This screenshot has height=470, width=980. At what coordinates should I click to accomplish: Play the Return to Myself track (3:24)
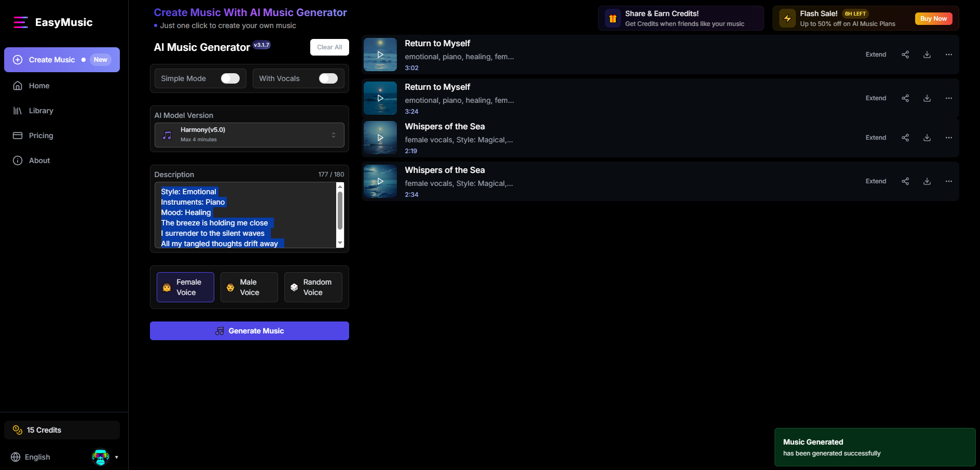380,98
